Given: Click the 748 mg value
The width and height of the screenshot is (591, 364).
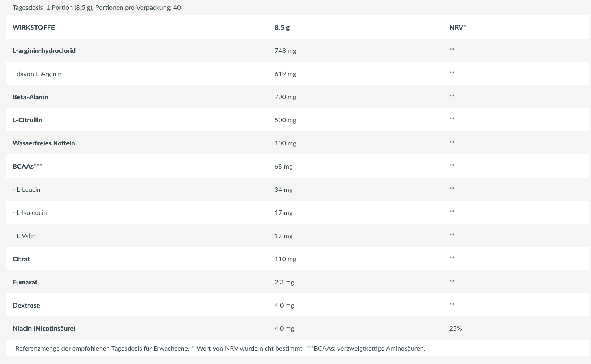Looking at the screenshot, I should [x=285, y=50].
